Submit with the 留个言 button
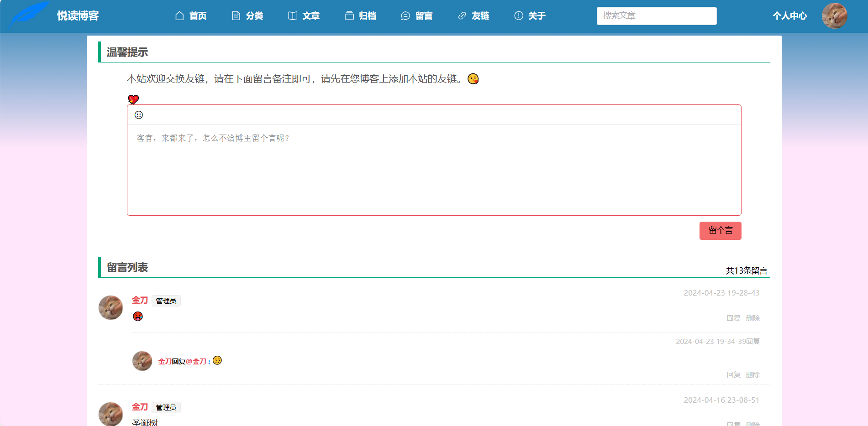This screenshot has height=426, width=868. 721,231
